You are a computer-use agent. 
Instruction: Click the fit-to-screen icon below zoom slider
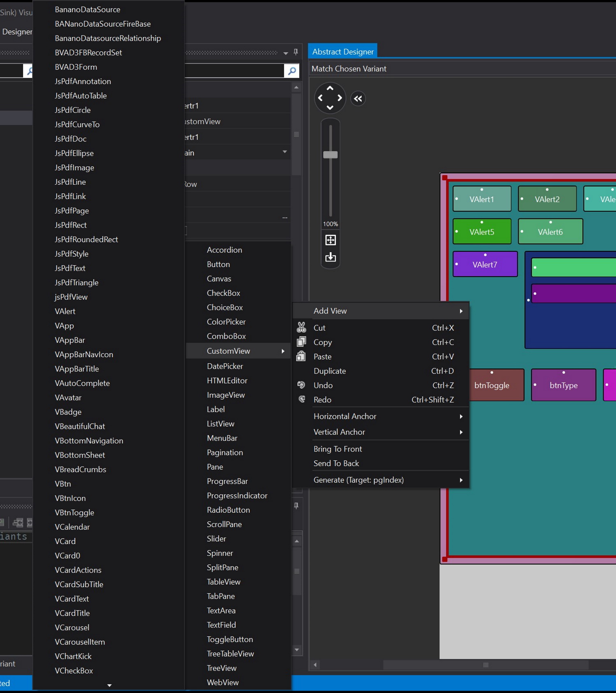click(331, 240)
